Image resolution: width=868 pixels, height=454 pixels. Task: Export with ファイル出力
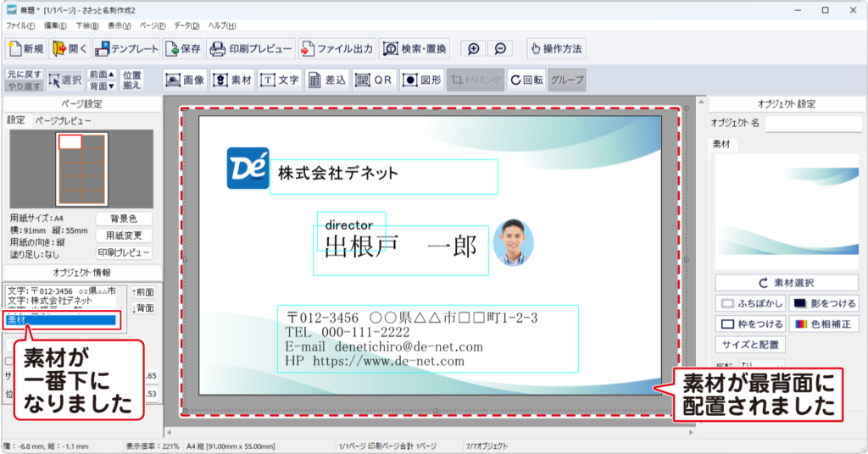[337, 48]
